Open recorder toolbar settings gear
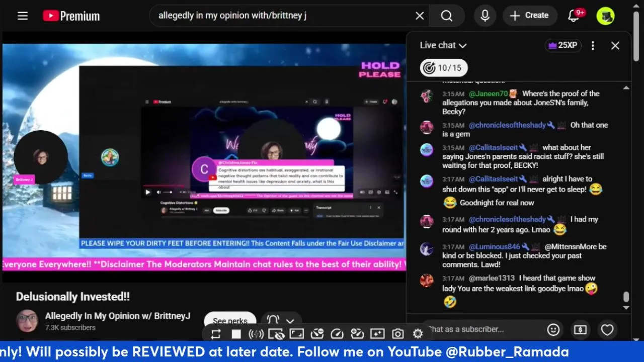The width and height of the screenshot is (644, 362). tap(418, 334)
